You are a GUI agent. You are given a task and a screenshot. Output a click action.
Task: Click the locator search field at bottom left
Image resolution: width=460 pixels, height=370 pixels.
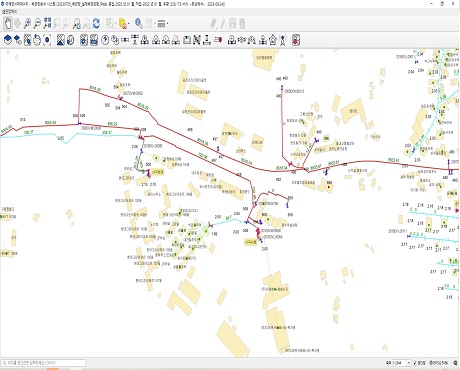(x=44, y=363)
